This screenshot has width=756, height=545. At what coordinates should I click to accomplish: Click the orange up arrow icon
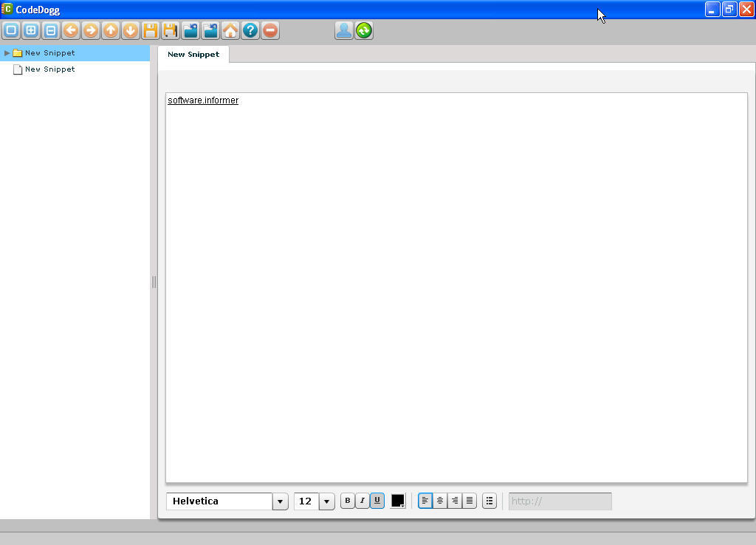coord(111,31)
